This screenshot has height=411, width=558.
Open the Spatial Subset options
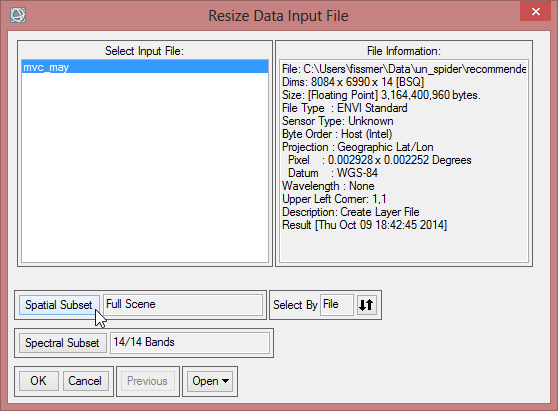(x=59, y=305)
